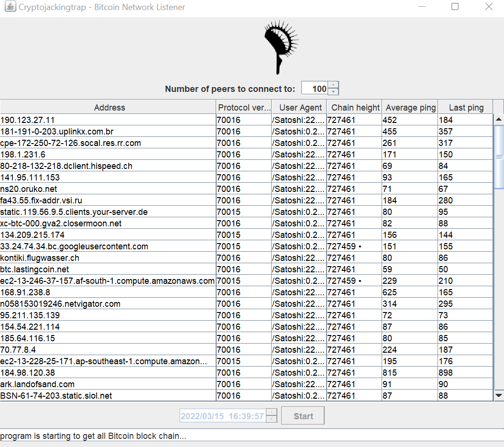Minimize the Cryptojackingtrap window
The width and height of the screenshot is (504, 447).
pos(422,6)
